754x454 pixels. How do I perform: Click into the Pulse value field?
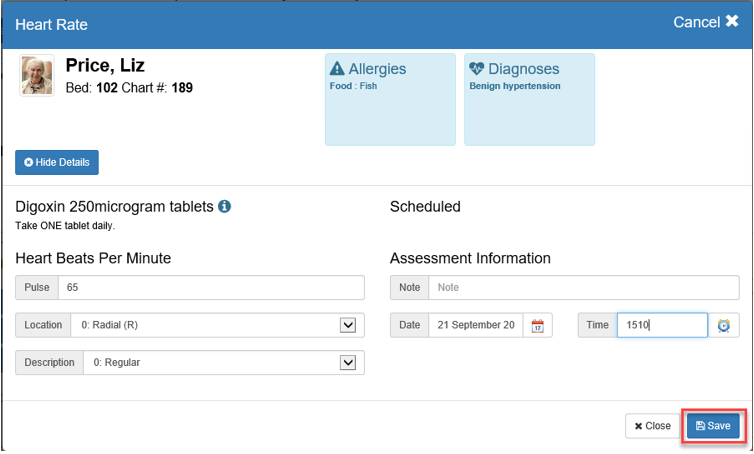coord(210,288)
